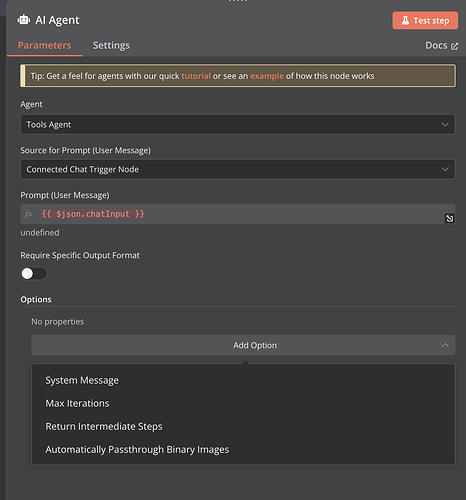Collapse the Add Option dropdown
The width and height of the screenshot is (466, 500).
(243, 345)
